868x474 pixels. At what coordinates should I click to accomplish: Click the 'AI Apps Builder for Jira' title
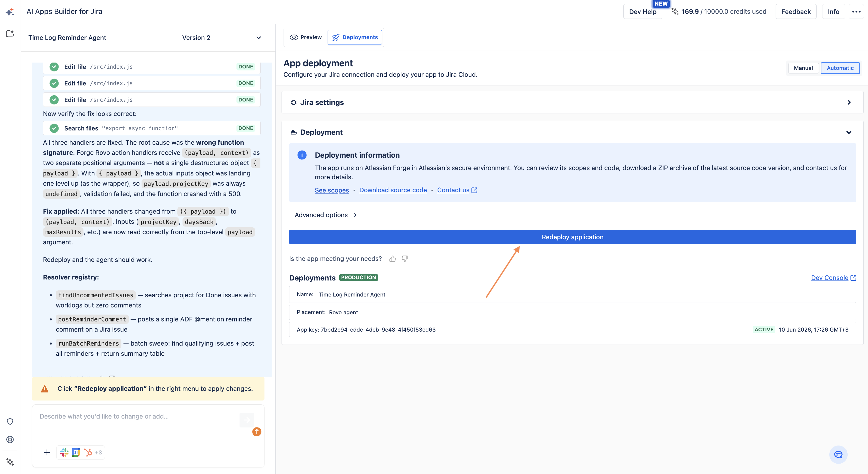pyautogui.click(x=64, y=11)
